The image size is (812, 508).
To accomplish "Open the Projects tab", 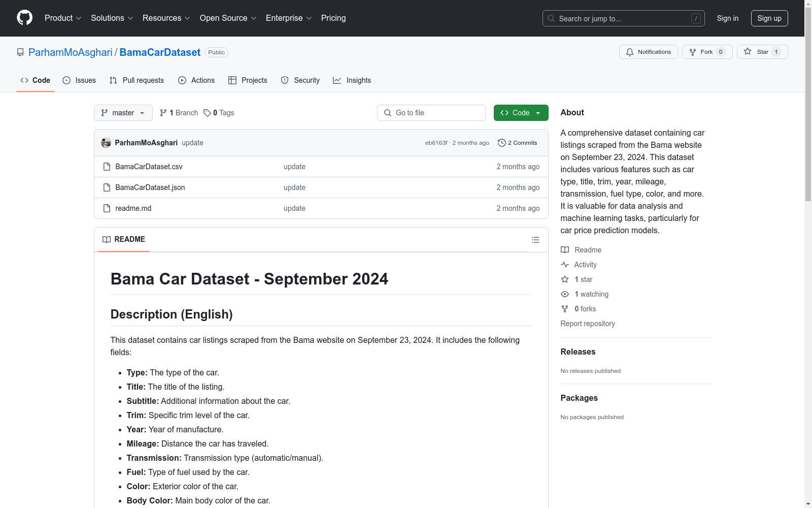I will point(248,80).
